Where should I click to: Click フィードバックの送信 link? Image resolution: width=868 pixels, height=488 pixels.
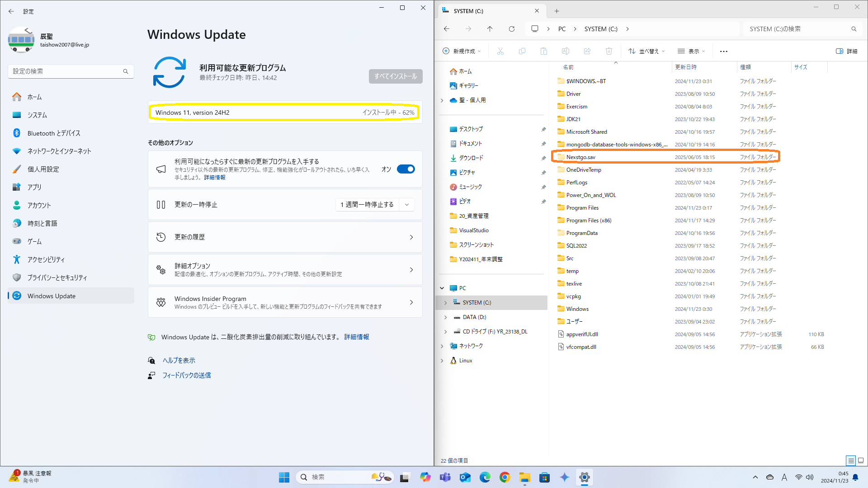point(187,375)
